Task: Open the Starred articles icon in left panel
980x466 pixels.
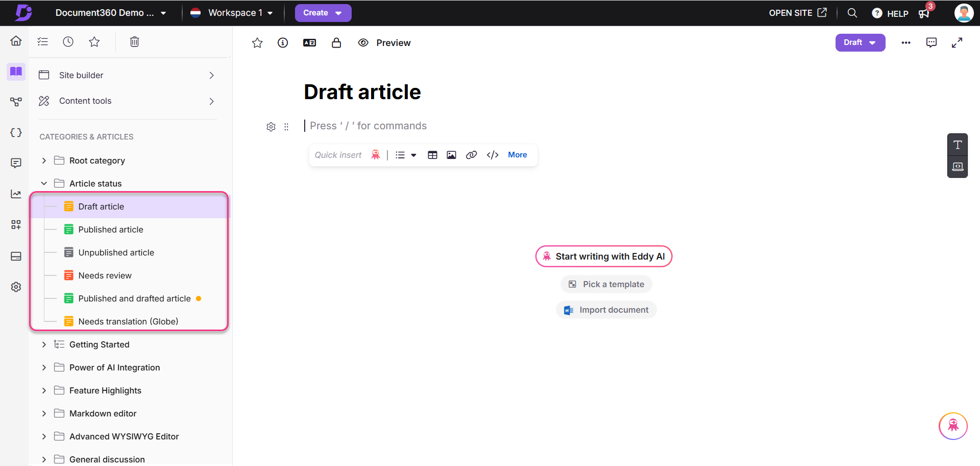Action: 94,41
